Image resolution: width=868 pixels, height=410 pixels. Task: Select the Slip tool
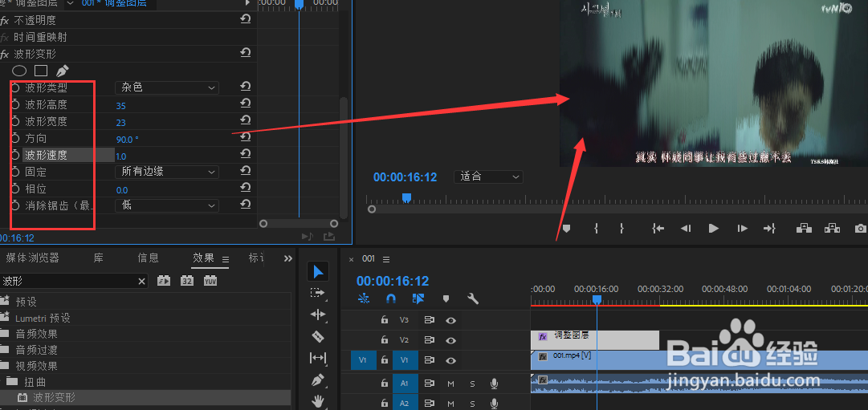[318, 358]
